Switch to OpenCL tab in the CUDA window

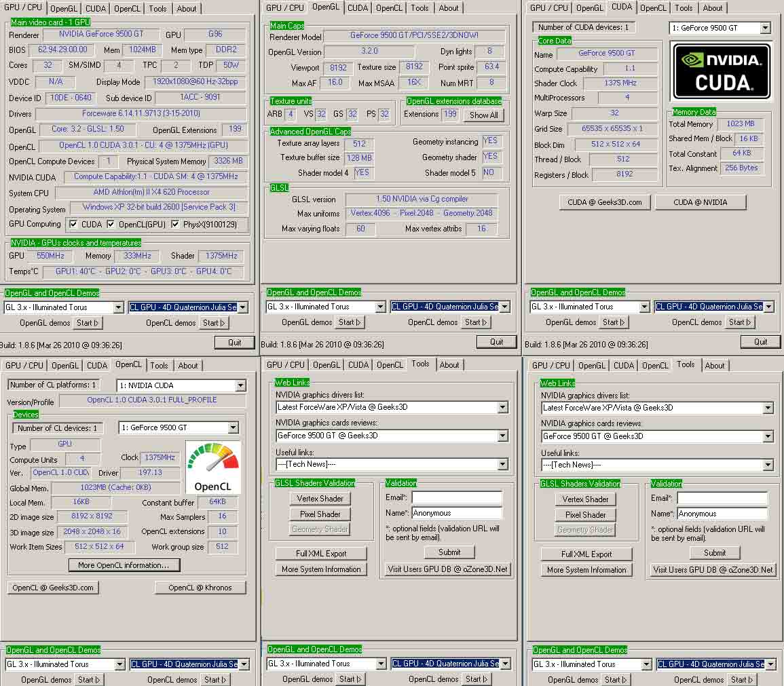tap(653, 8)
